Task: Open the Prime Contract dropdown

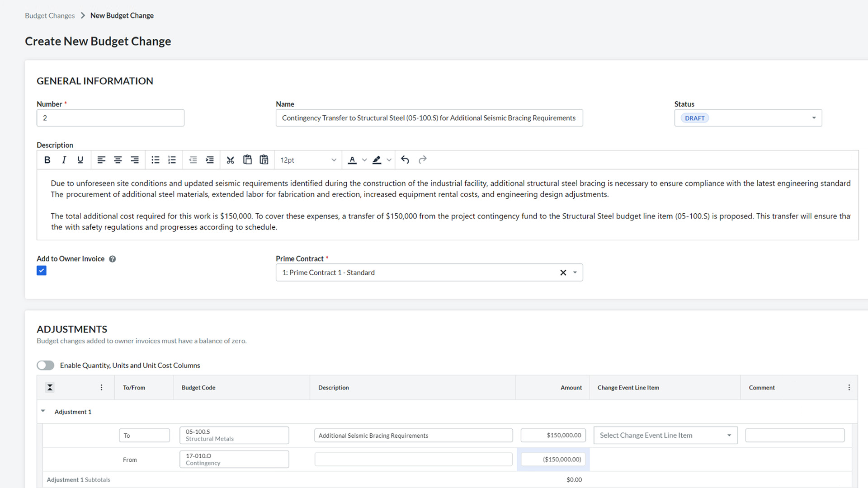Action: pyautogui.click(x=575, y=272)
